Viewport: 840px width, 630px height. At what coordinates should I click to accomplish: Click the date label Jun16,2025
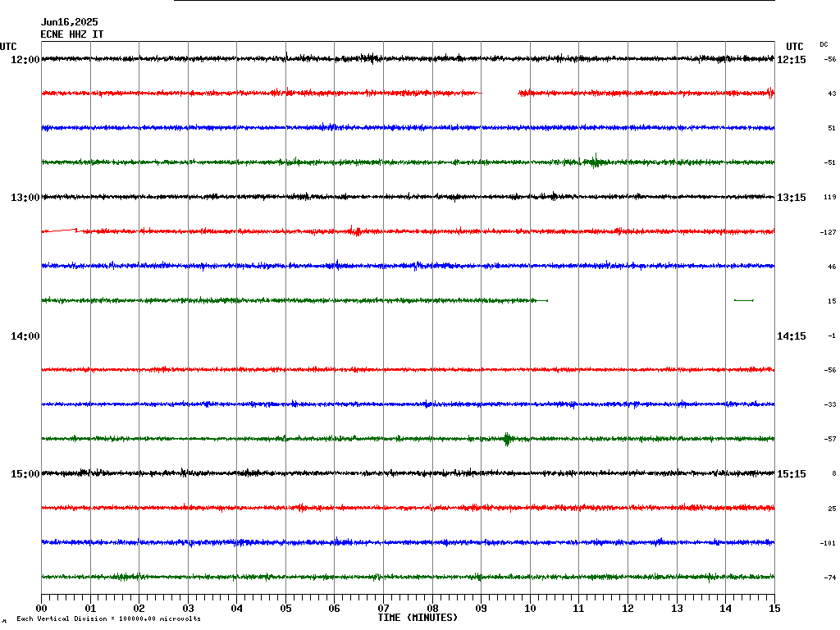pyautogui.click(x=69, y=22)
